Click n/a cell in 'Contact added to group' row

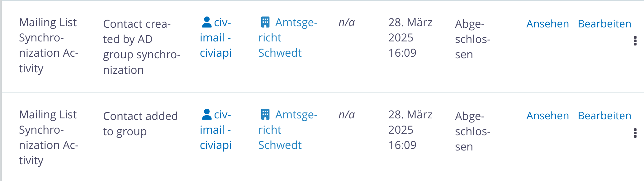pyautogui.click(x=347, y=115)
